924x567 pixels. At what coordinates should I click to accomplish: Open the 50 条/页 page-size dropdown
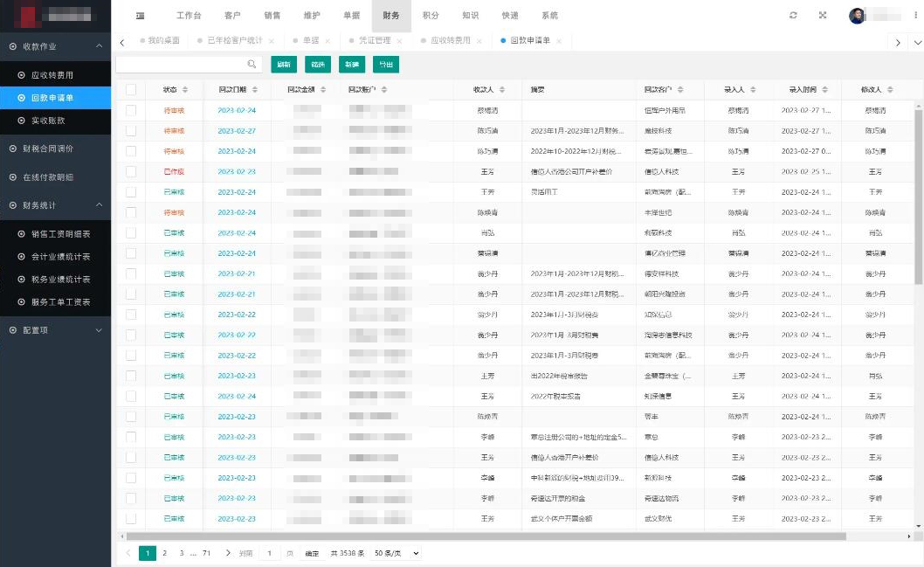[x=396, y=553]
